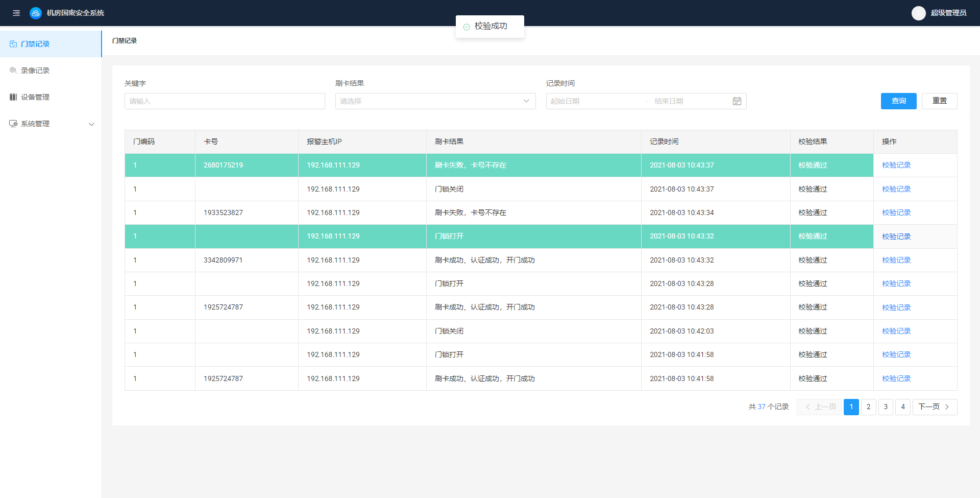Open 设备管理 in the sidebar
The height and width of the screenshot is (498, 980).
[x=35, y=97]
